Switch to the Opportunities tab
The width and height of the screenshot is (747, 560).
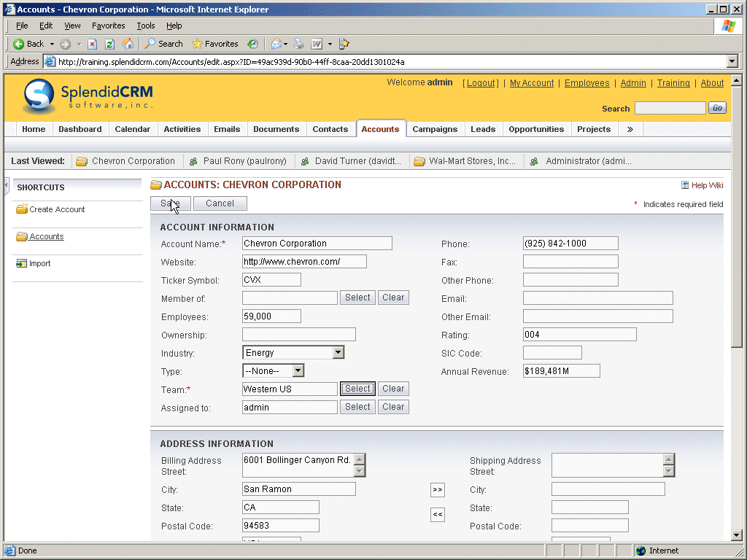point(536,129)
